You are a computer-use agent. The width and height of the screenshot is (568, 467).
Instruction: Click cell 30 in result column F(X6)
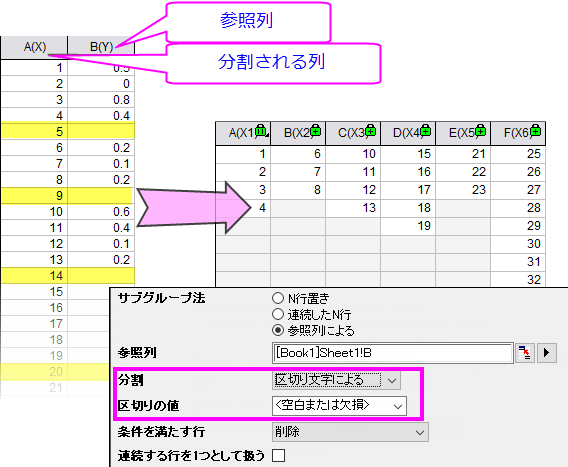point(518,244)
